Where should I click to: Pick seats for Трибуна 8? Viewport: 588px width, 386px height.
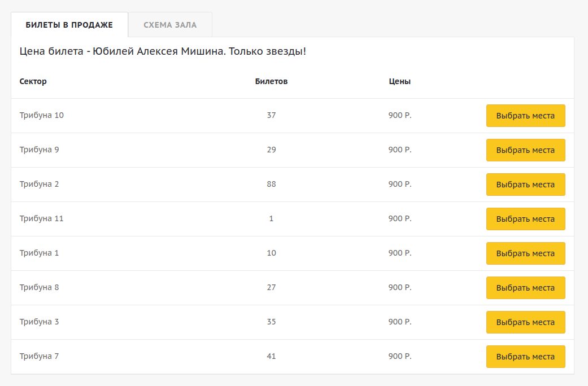[x=525, y=288]
